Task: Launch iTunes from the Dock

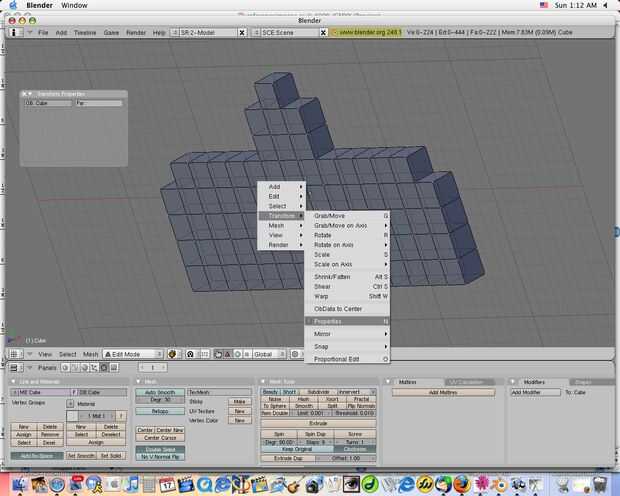Action: [132, 485]
